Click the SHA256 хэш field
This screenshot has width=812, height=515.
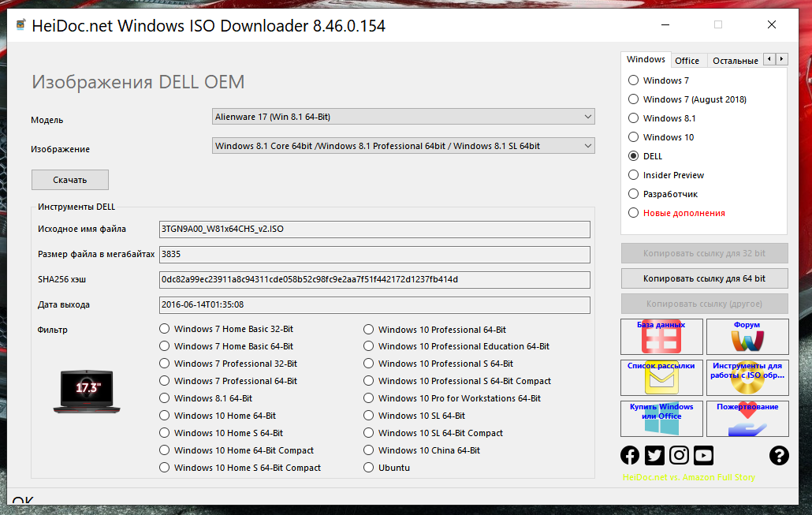coord(374,280)
